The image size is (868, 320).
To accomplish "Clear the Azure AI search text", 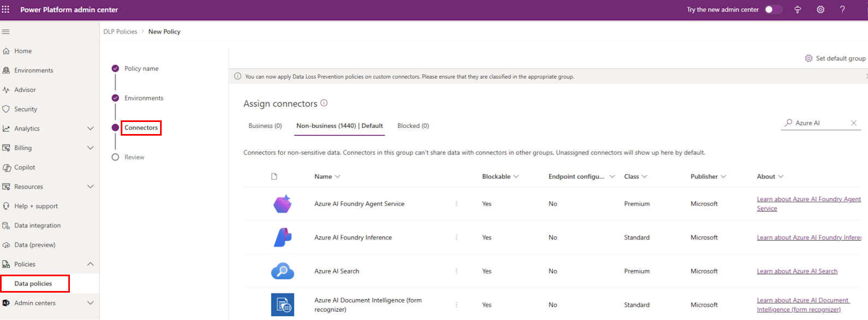I will pyautogui.click(x=854, y=123).
